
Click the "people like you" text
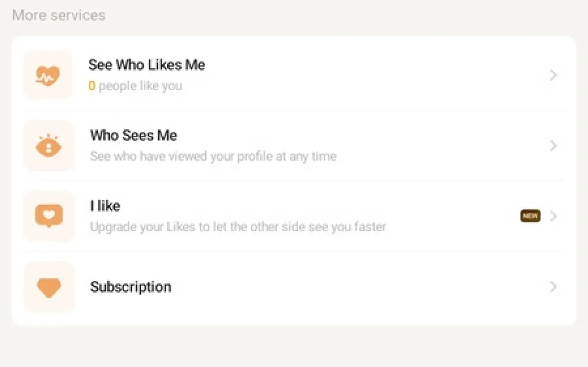click(x=140, y=86)
